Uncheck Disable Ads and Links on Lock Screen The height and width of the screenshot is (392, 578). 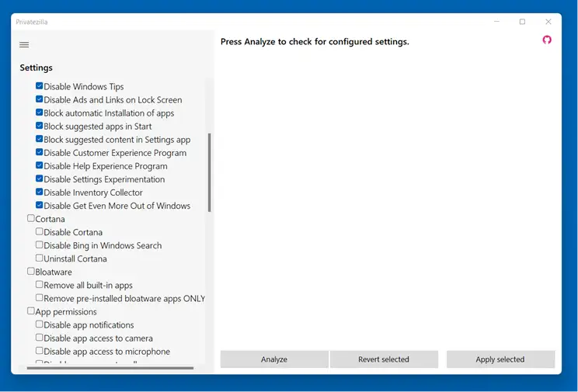[40, 99]
